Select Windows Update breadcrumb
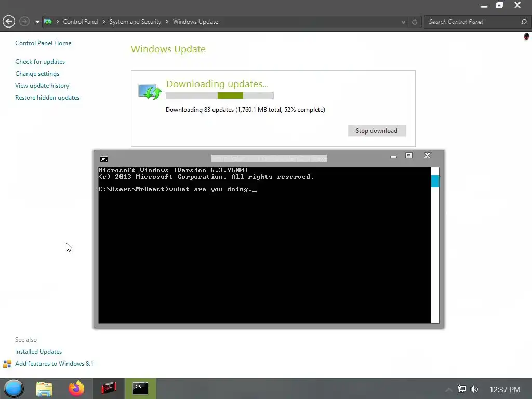Image resolution: width=532 pixels, height=399 pixels. (x=195, y=22)
